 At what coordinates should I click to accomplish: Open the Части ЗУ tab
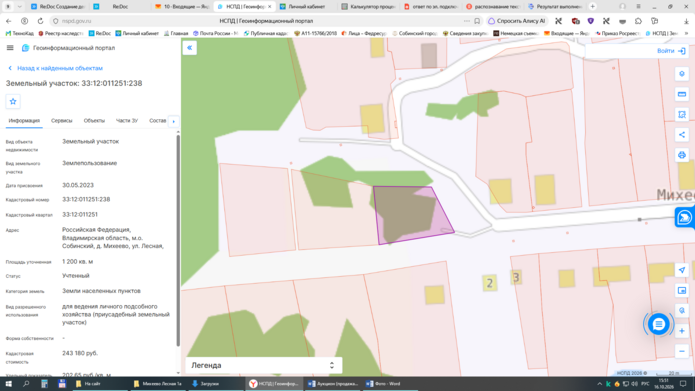tap(127, 121)
